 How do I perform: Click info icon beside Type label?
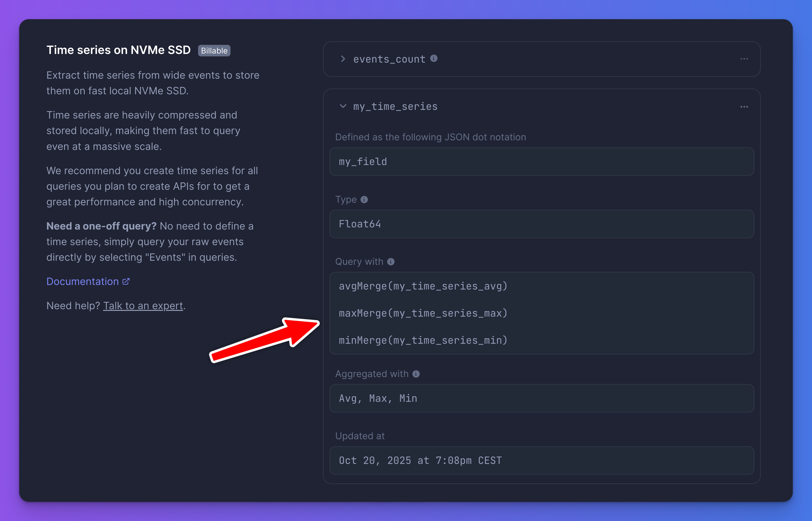(x=364, y=200)
